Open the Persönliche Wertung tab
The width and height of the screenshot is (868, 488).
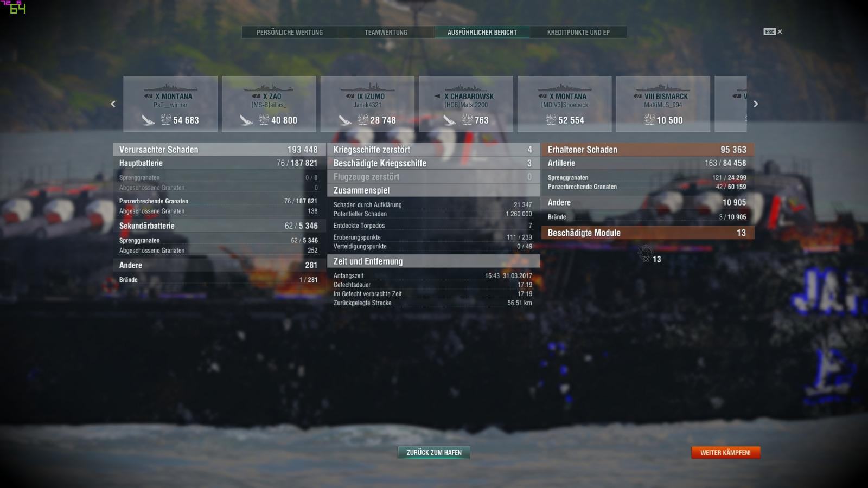pos(290,33)
